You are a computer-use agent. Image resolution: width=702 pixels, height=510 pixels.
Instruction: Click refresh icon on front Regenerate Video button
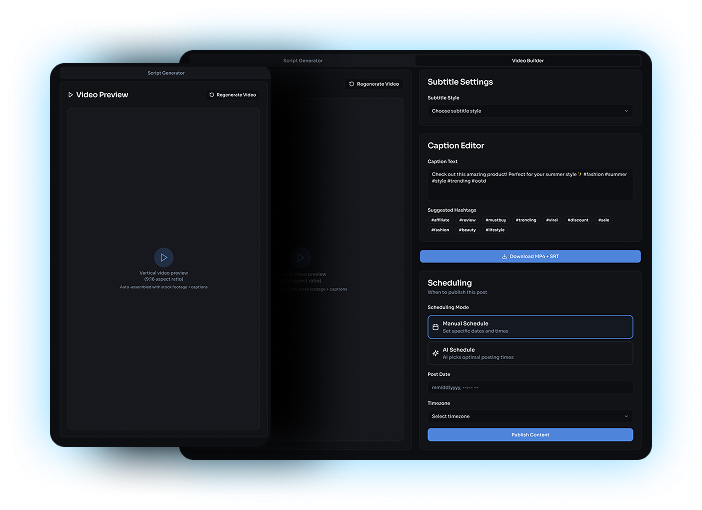(212, 95)
